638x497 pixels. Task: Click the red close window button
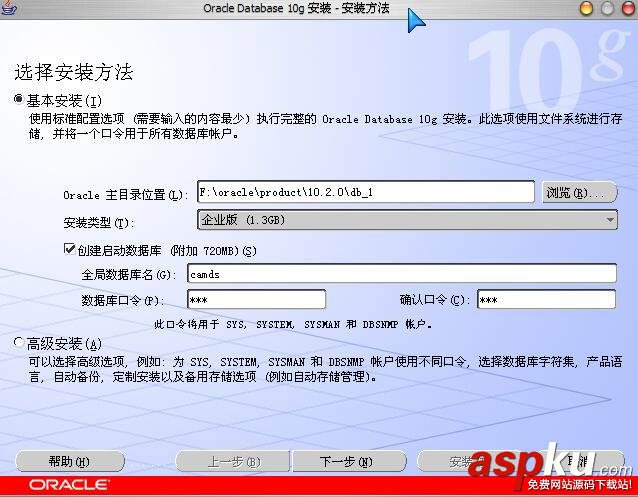coord(629,8)
